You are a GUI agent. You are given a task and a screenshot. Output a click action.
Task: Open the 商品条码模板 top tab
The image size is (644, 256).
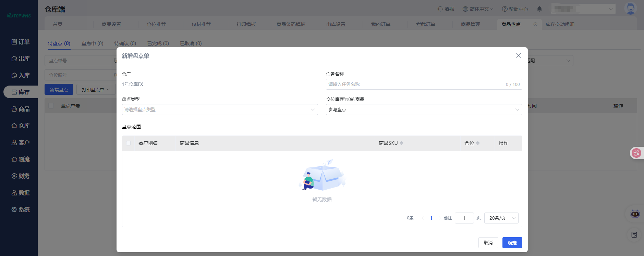tap(291, 24)
